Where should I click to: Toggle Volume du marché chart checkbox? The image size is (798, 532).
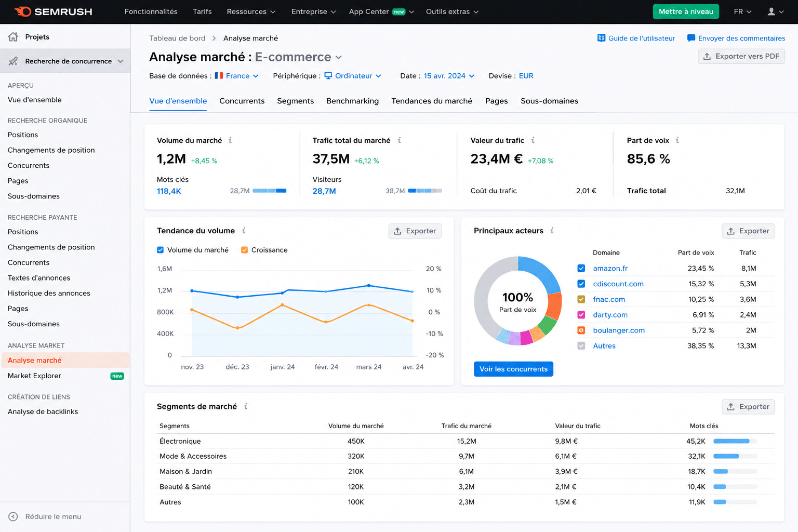161,250
